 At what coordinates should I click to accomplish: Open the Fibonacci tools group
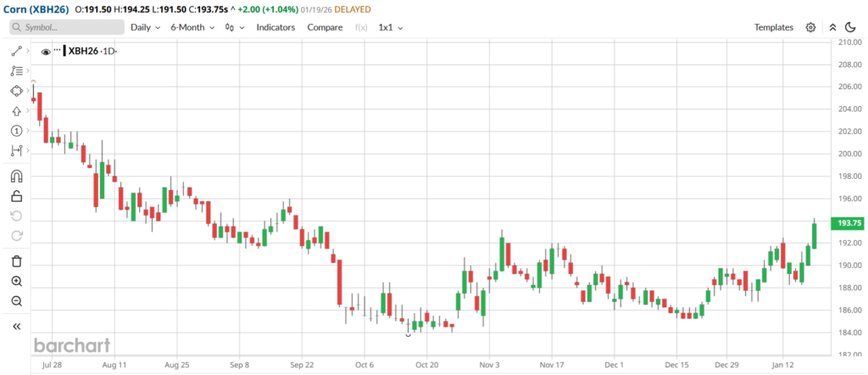(x=16, y=71)
